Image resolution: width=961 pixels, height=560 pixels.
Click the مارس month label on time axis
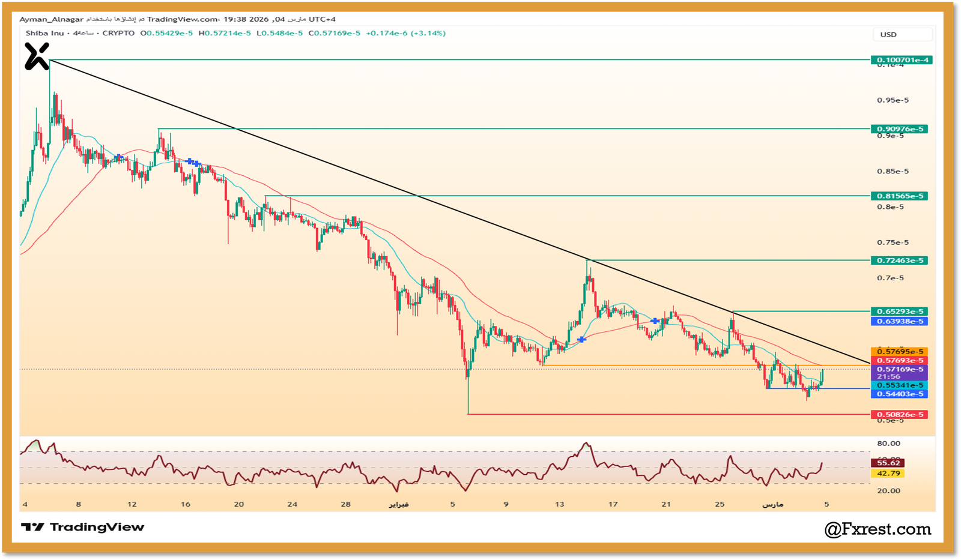(772, 504)
